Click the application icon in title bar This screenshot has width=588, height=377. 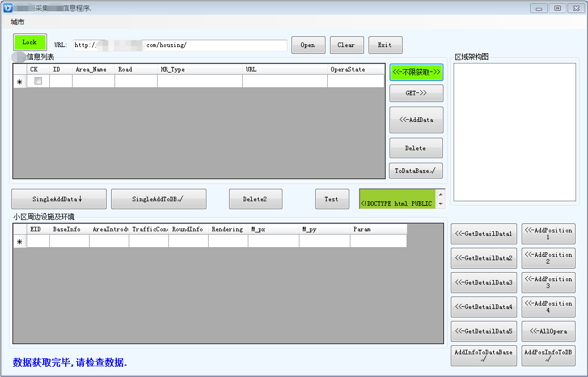click(x=8, y=8)
